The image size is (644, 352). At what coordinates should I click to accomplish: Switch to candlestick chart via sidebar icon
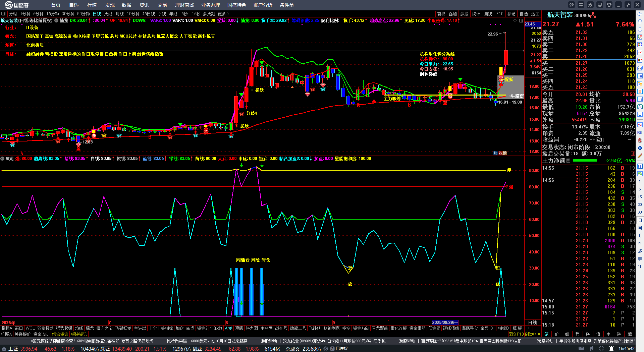click(640, 60)
